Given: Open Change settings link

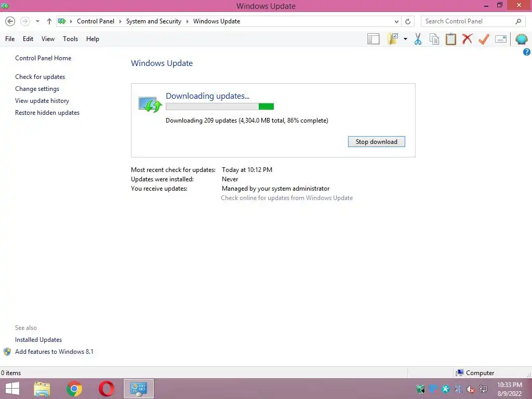Looking at the screenshot, I should [x=37, y=88].
